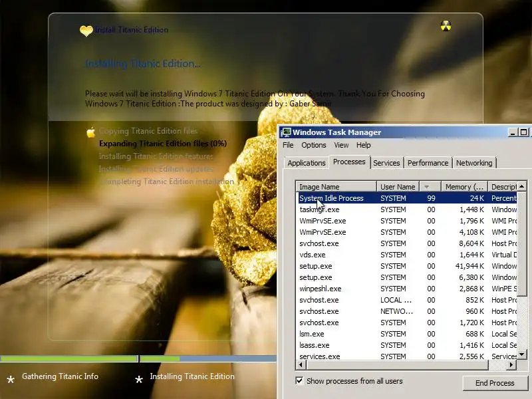Open the Help menu
The image size is (532, 399).
click(x=363, y=145)
